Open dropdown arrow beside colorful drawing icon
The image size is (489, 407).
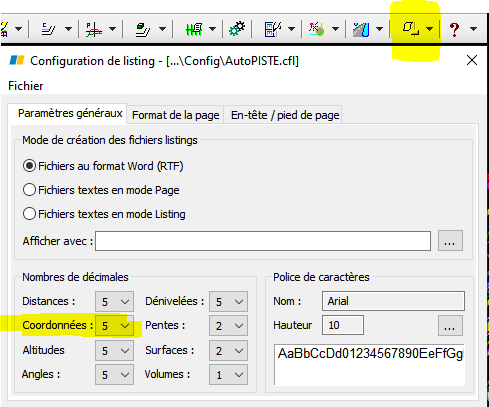click(x=335, y=29)
